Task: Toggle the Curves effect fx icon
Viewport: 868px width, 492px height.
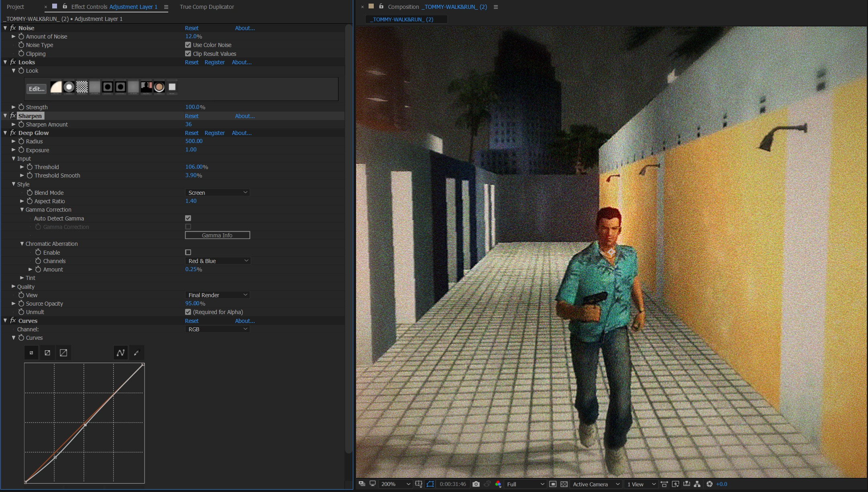Action: tap(13, 321)
